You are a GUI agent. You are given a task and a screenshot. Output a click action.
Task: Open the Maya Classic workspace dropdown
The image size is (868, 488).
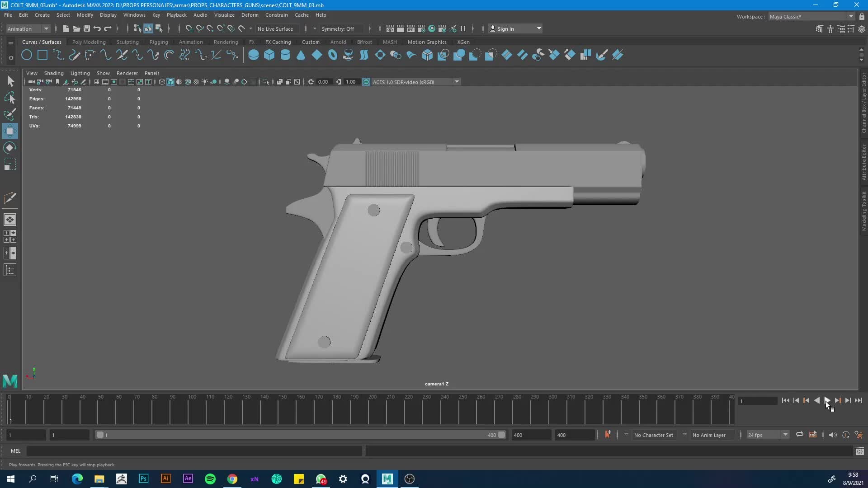[810, 16]
